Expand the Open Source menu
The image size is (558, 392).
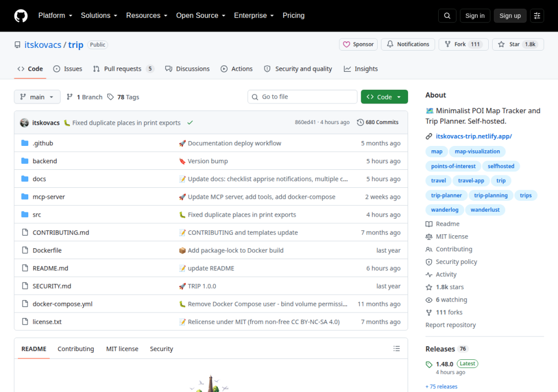coord(201,16)
